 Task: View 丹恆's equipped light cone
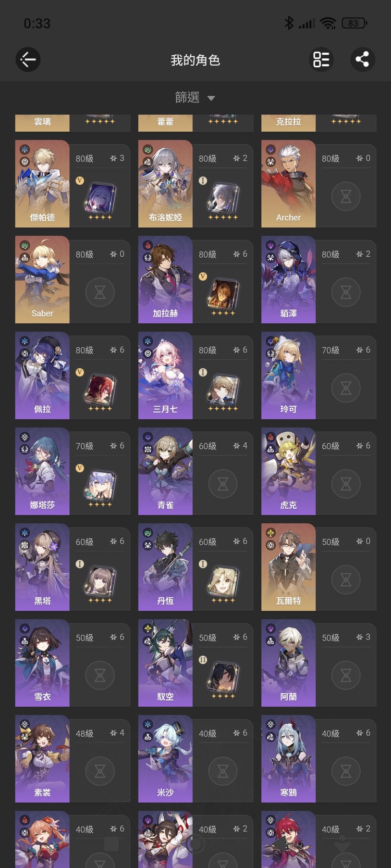[x=223, y=583]
